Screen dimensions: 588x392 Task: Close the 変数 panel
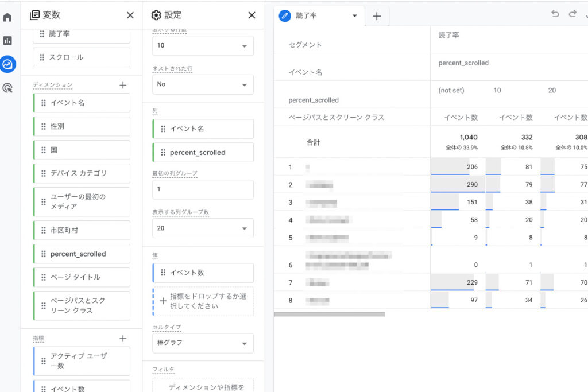click(130, 15)
